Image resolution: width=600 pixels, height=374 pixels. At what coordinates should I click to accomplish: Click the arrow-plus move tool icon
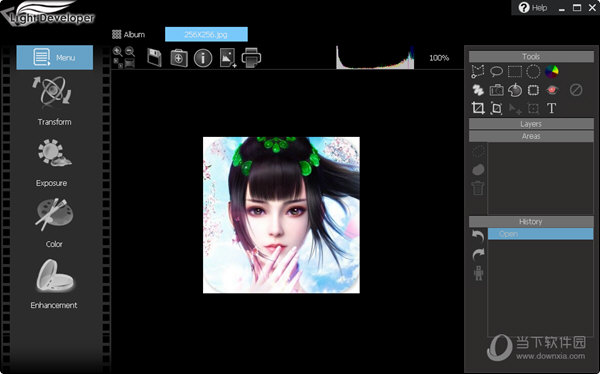tap(515, 109)
